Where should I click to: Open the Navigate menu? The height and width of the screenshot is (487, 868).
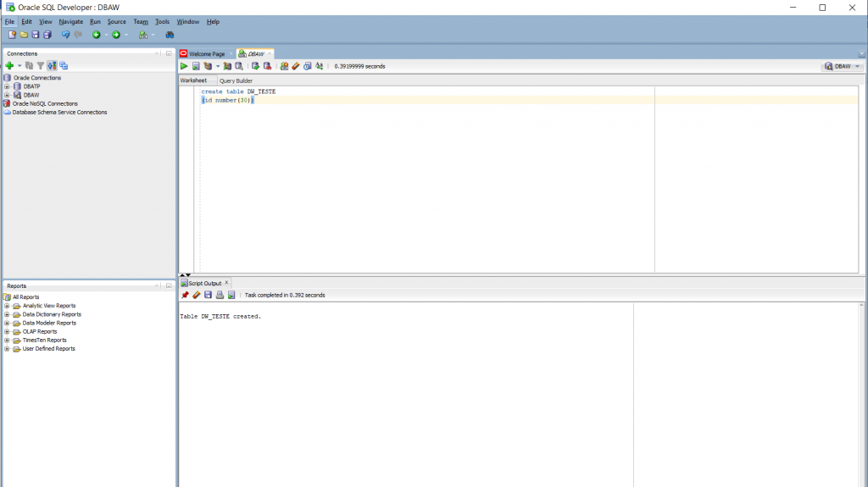(x=71, y=21)
